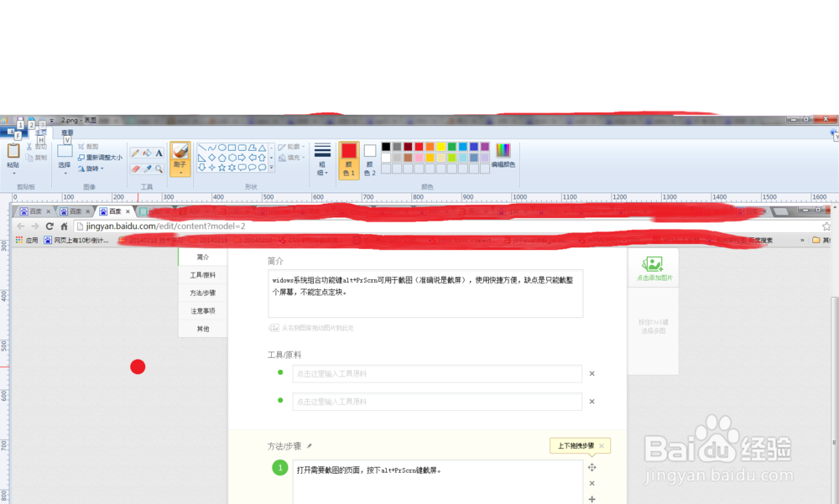Screen dimensions: 839x504
Task: Click the pictured browser home icon
Action: pyautogui.click(x=65, y=226)
